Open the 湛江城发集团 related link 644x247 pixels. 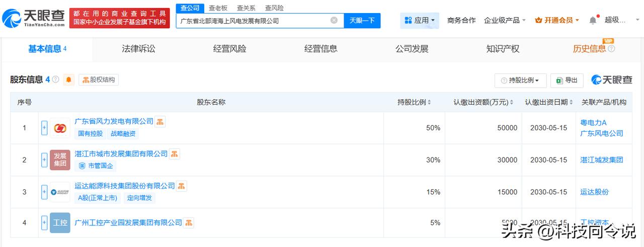602,160
